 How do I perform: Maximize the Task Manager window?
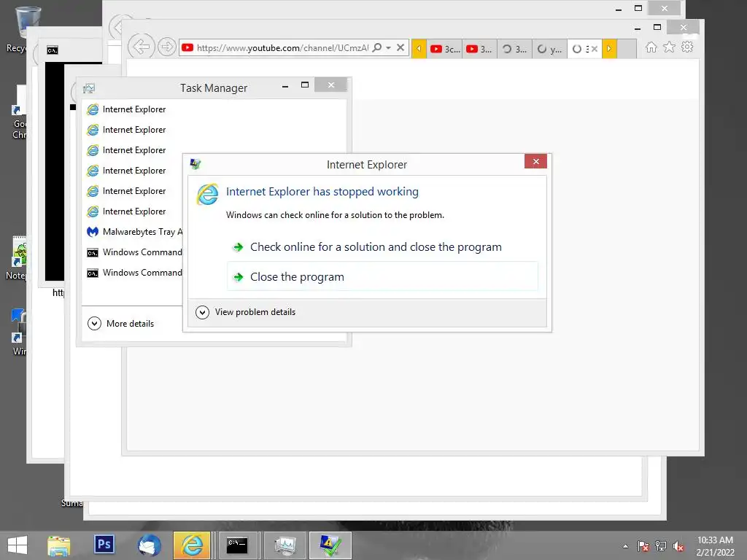click(x=305, y=85)
